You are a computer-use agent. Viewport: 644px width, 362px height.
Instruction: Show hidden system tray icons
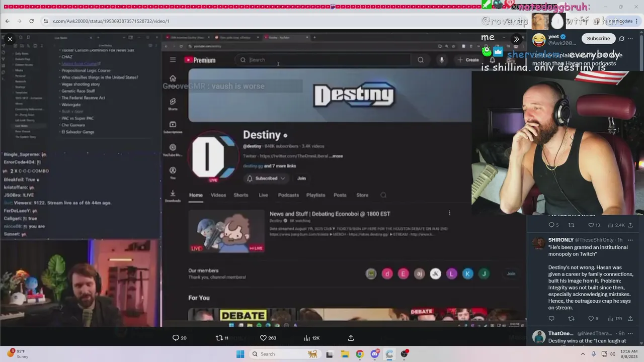pos(583,354)
